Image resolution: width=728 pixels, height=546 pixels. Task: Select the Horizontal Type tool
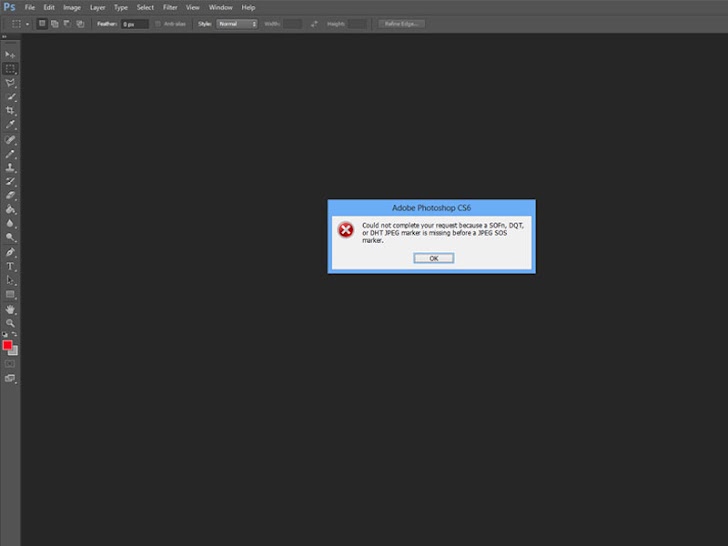pos(10,266)
